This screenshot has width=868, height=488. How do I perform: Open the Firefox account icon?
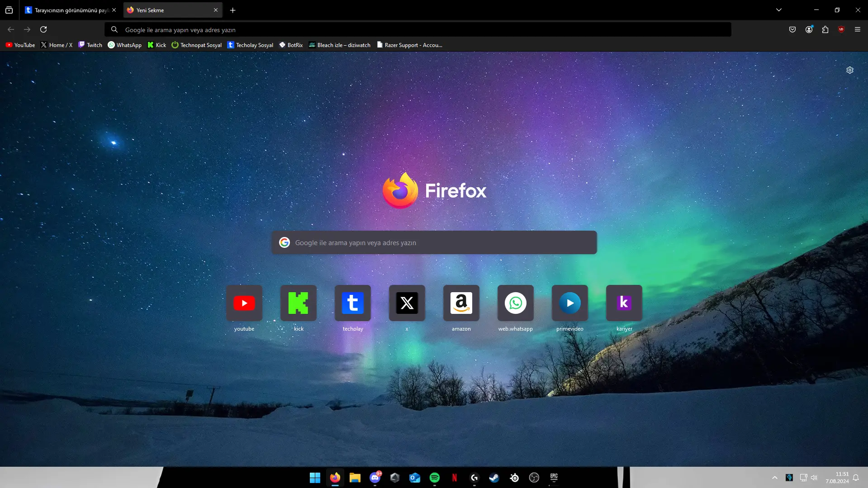tap(809, 29)
